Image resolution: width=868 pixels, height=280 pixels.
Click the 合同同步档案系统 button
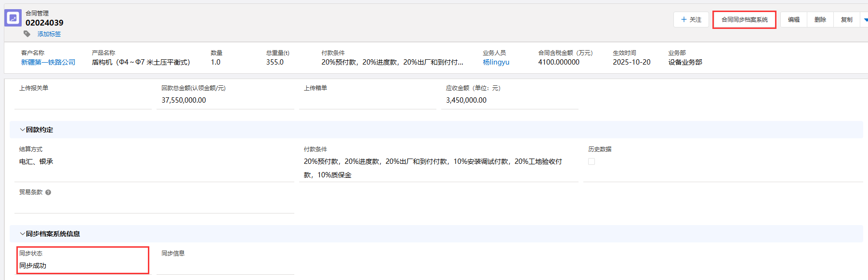point(744,20)
